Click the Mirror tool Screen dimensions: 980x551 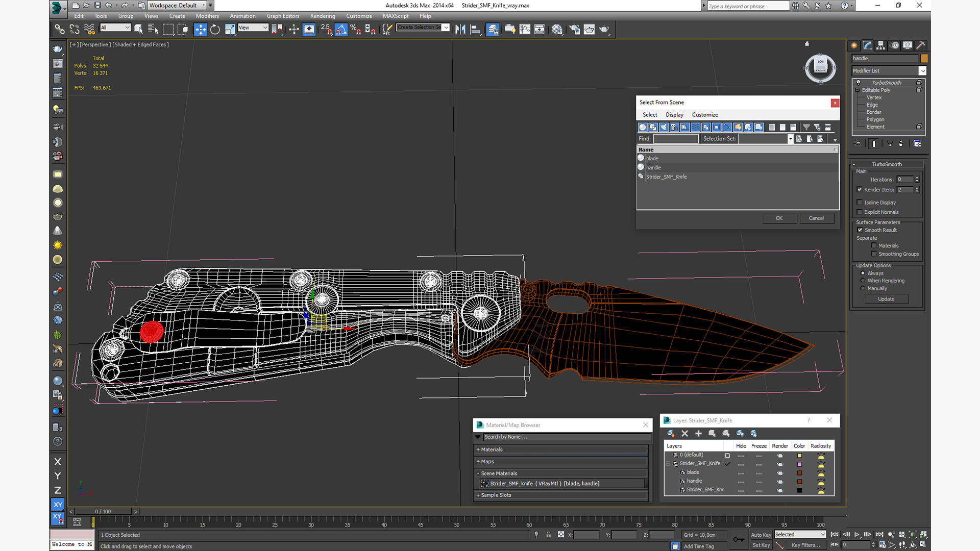click(460, 30)
